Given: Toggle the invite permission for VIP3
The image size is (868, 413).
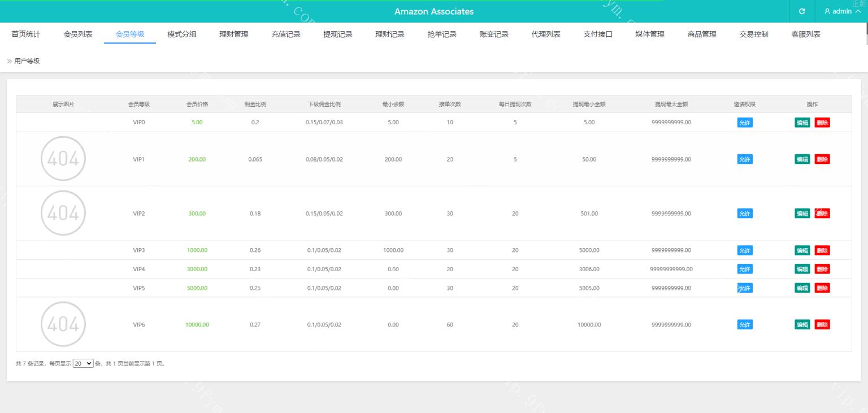Looking at the screenshot, I should [x=745, y=250].
